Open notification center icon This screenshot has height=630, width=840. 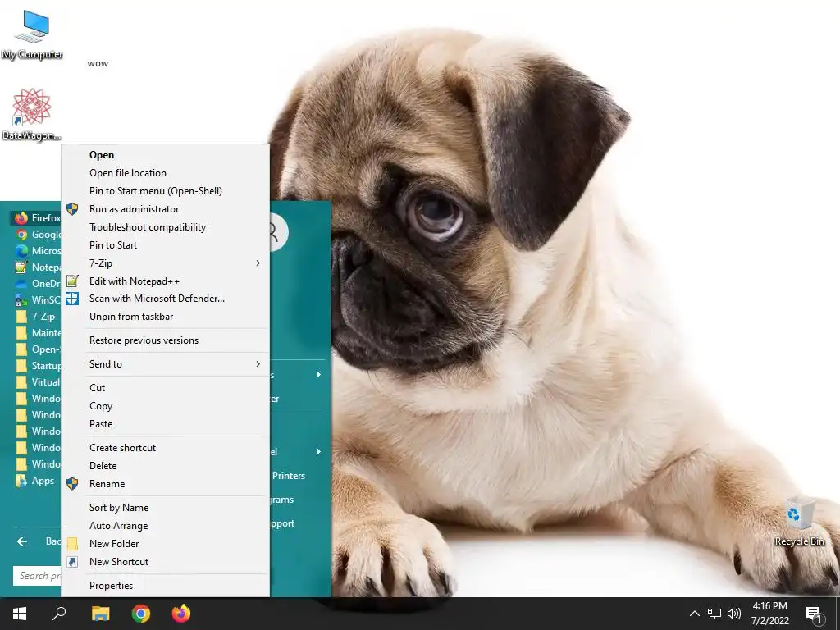[815, 614]
